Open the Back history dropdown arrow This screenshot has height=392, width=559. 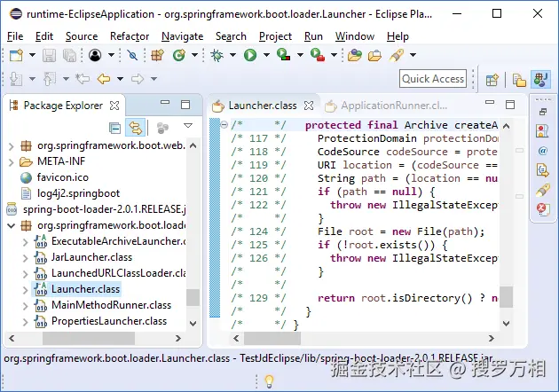pyautogui.click(x=120, y=78)
